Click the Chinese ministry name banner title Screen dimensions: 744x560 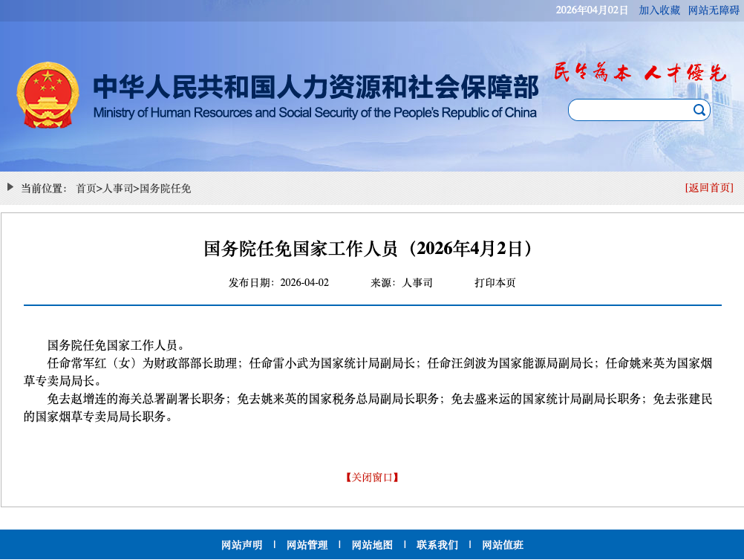[x=316, y=88]
